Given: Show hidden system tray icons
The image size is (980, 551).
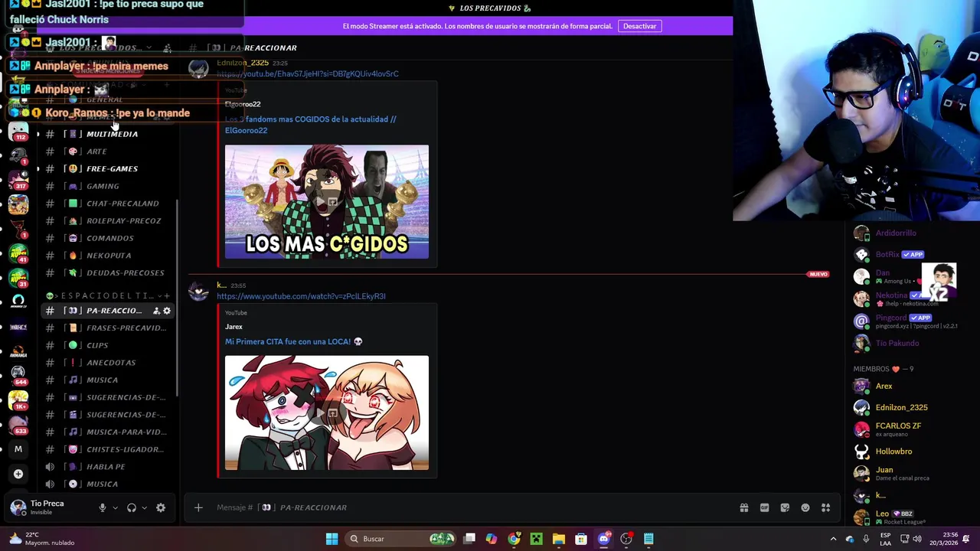Looking at the screenshot, I should click(x=833, y=539).
